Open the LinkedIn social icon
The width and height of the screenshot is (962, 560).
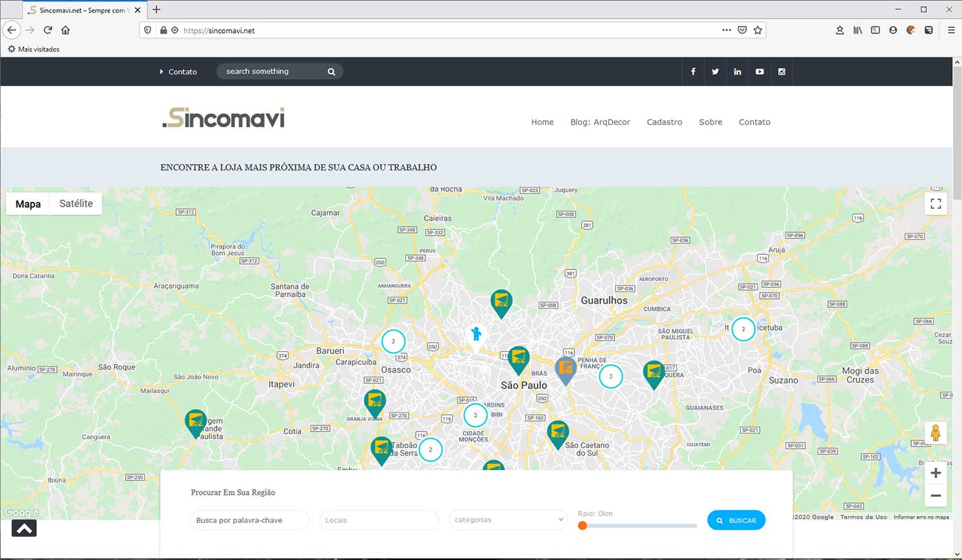coord(737,71)
